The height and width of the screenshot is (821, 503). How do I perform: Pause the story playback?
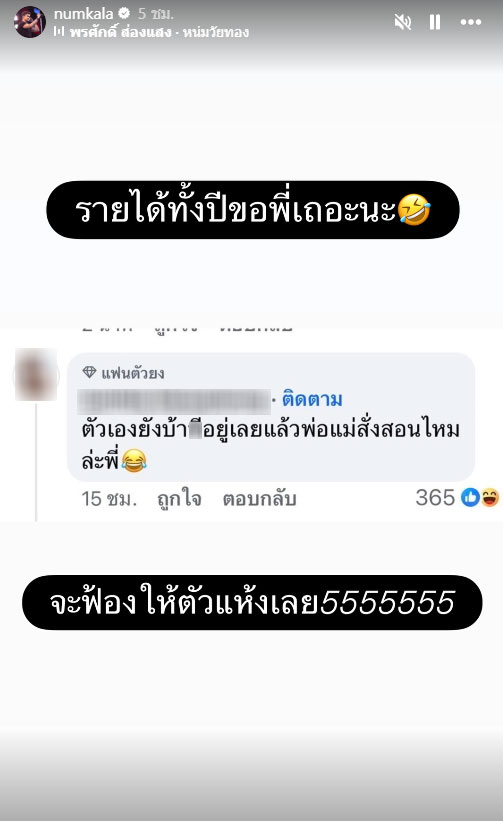click(434, 22)
